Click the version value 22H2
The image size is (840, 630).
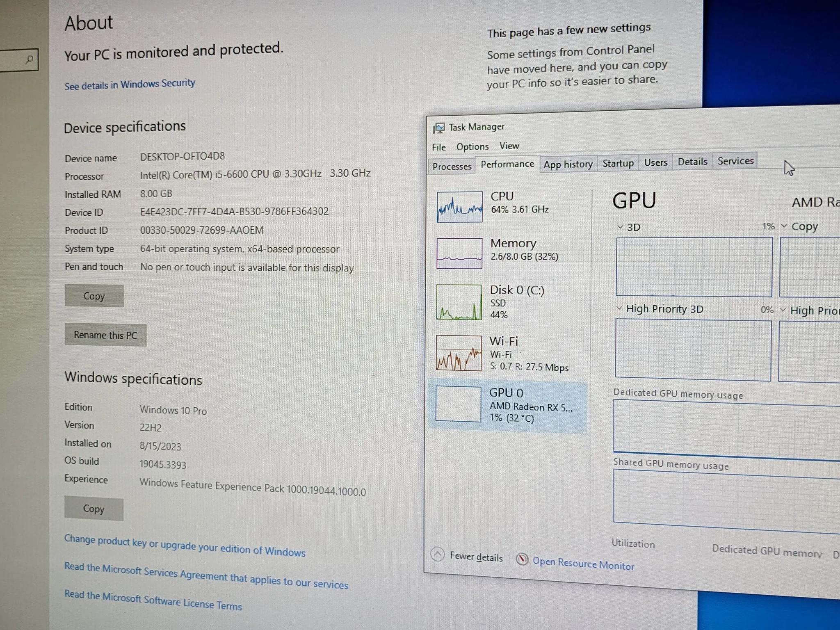(x=151, y=428)
